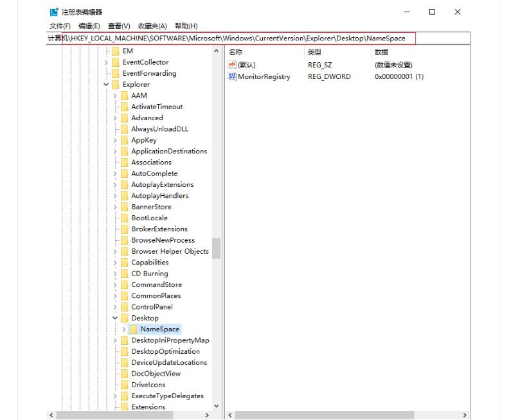Expand the AppKey node
This screenshot has width=511, height=420.
tap(114, 141)
